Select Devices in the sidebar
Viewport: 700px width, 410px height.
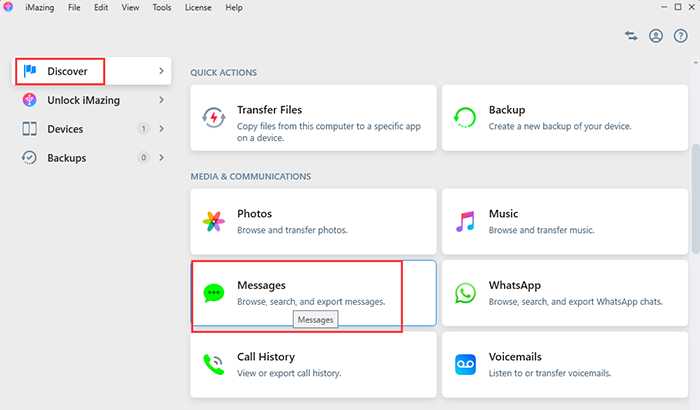tap(92, 129)
